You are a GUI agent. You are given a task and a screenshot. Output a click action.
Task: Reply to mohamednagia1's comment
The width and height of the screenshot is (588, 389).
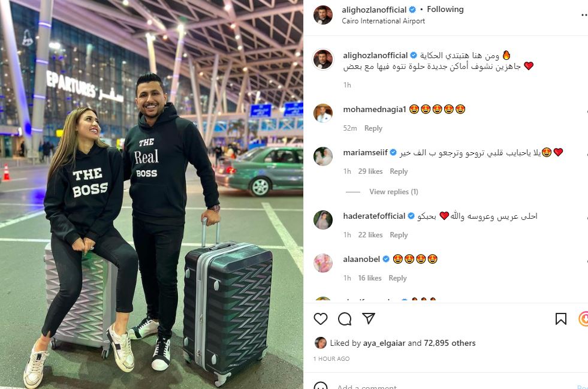[x=373, y=128]
